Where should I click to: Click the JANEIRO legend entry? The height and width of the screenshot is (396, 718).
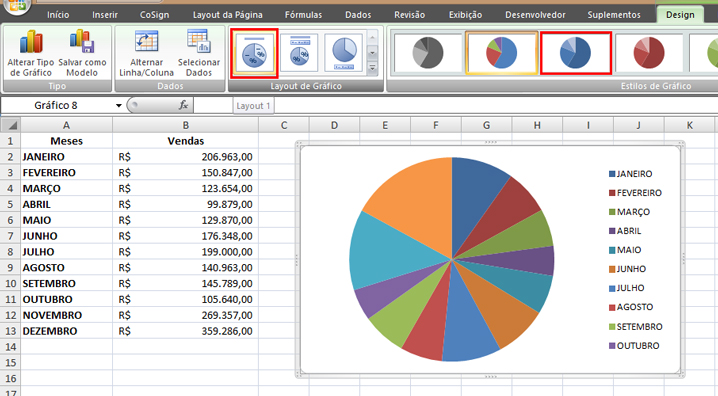point(631,174)
